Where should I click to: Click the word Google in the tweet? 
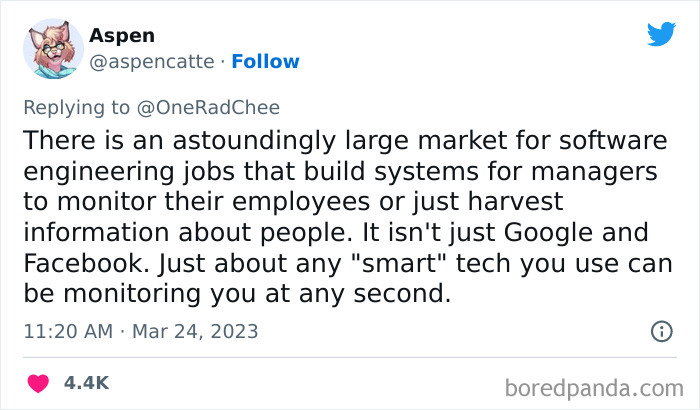click(548, 232)
